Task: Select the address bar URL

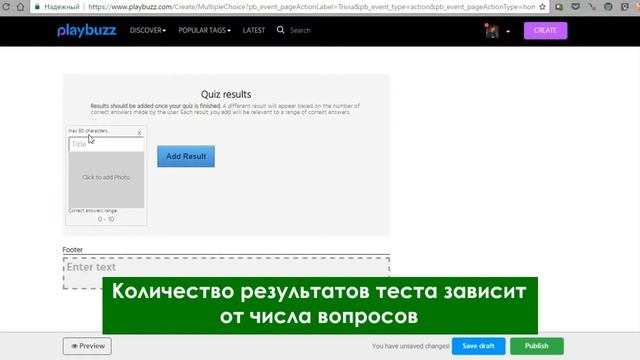Action: pos(311,7)
